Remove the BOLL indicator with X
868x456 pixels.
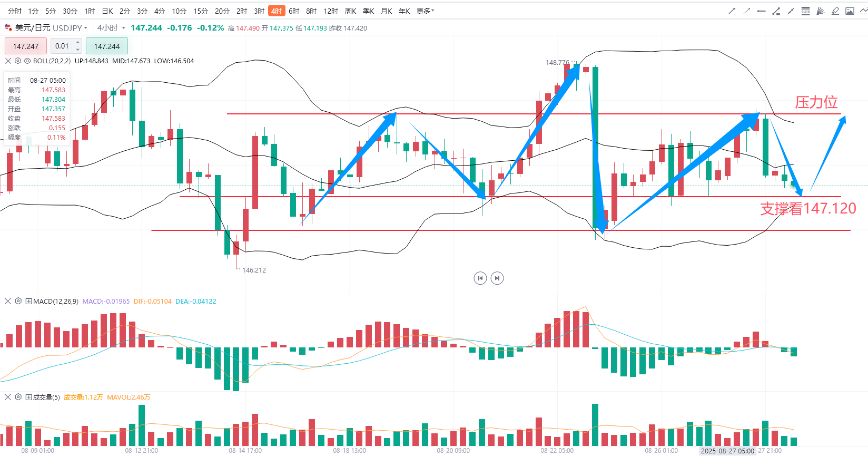8,61
